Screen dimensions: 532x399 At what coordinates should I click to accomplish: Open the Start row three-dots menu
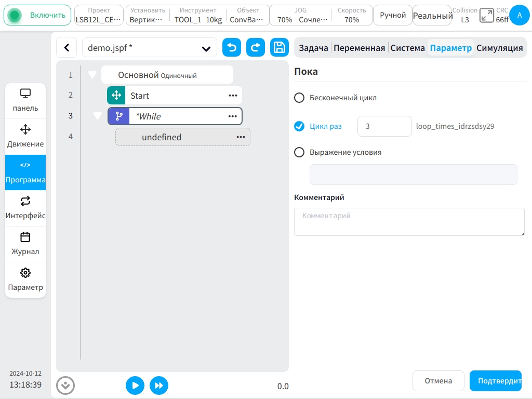coord(233,96)
